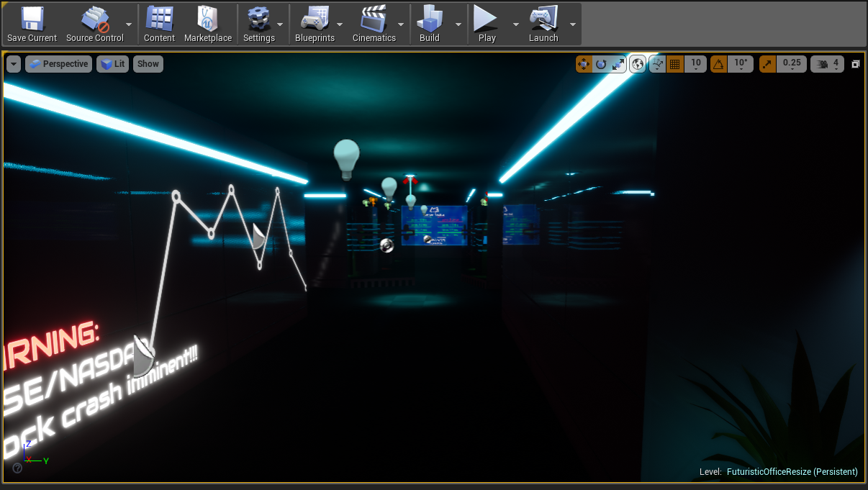Click the Build icon in the toolbar
Screen dimensions: 868x490
click(430, 24)
